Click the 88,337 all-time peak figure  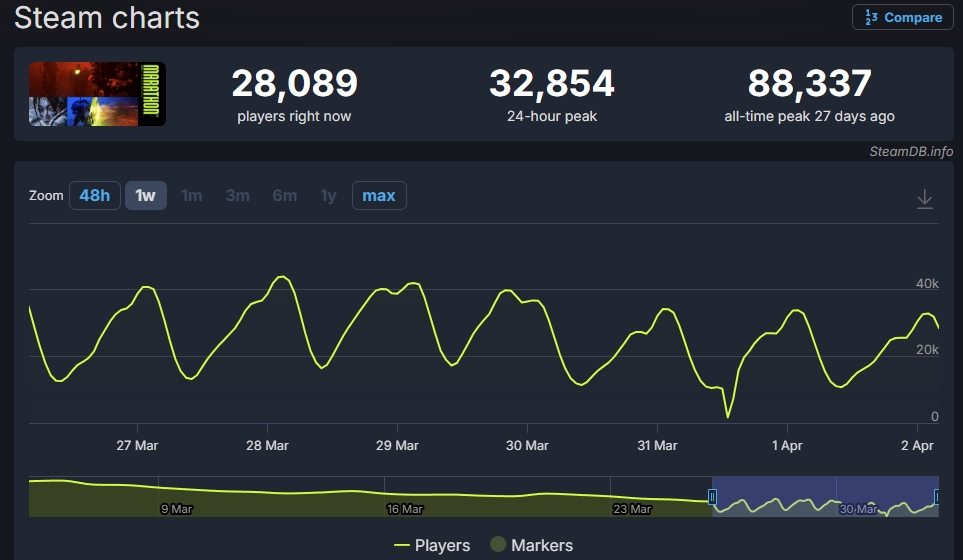click(x=809, y=84)
